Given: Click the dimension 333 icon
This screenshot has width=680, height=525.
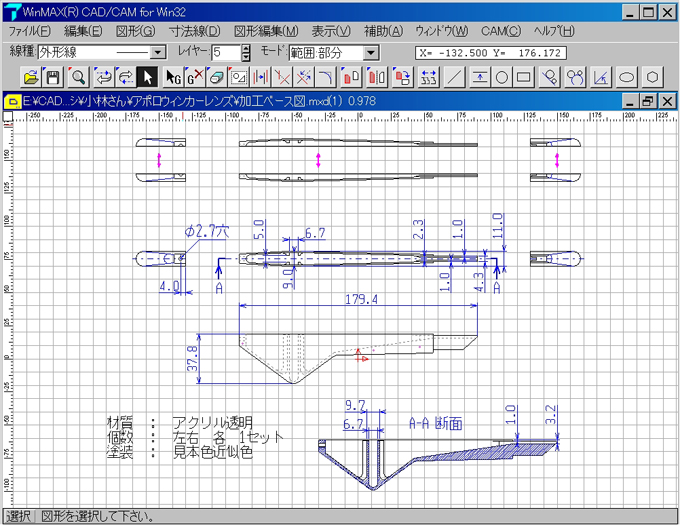Looking at the screenshot, I should [428, 77].
